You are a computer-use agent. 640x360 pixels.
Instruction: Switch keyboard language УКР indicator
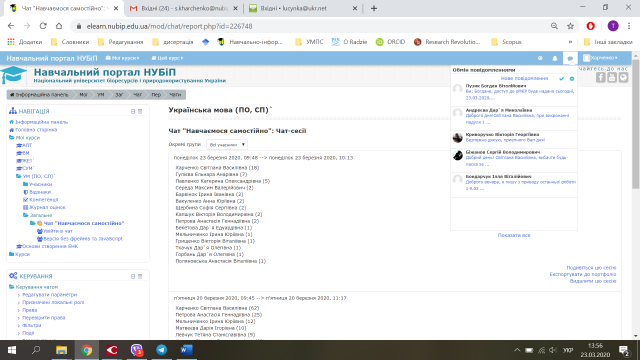click(x=567, y=350)
